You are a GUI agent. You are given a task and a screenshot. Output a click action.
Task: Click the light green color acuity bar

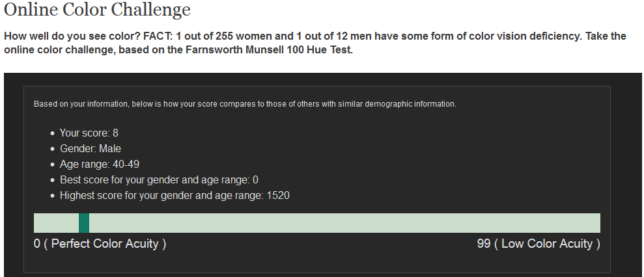pyautogui.click(x=344, y=223)
